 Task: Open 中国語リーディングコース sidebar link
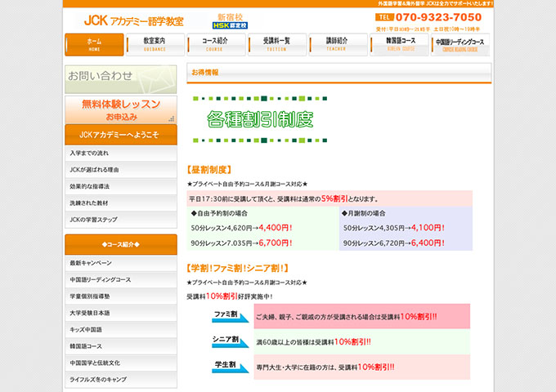pos(121,280)
